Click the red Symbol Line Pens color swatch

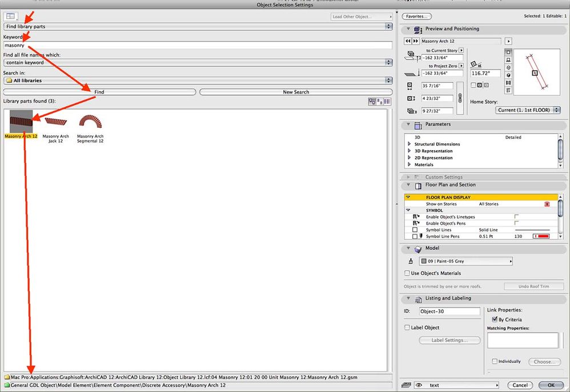click(541, 236)
